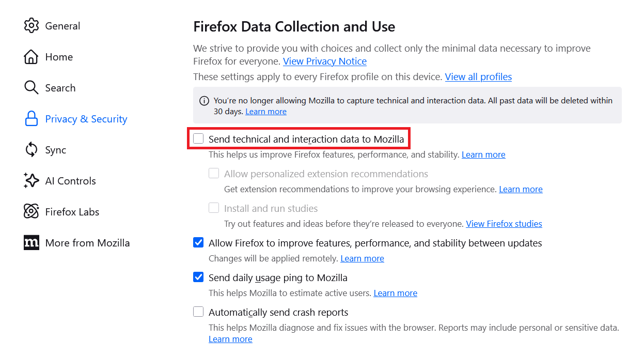Screen dimensions: 644x356
Task: Click the AI Controls sparkle icon
Action: tap(32, 181)
